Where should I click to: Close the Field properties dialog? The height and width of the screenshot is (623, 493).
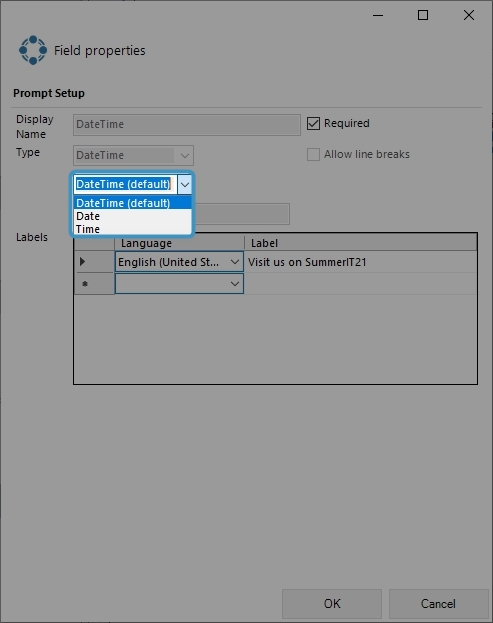coord(469,15)
